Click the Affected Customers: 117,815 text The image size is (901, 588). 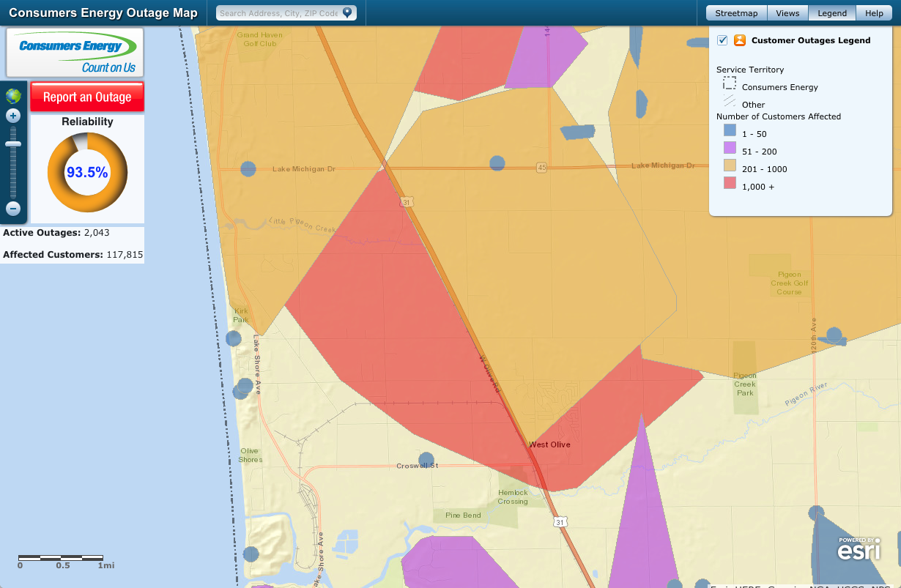coord(73,255)
